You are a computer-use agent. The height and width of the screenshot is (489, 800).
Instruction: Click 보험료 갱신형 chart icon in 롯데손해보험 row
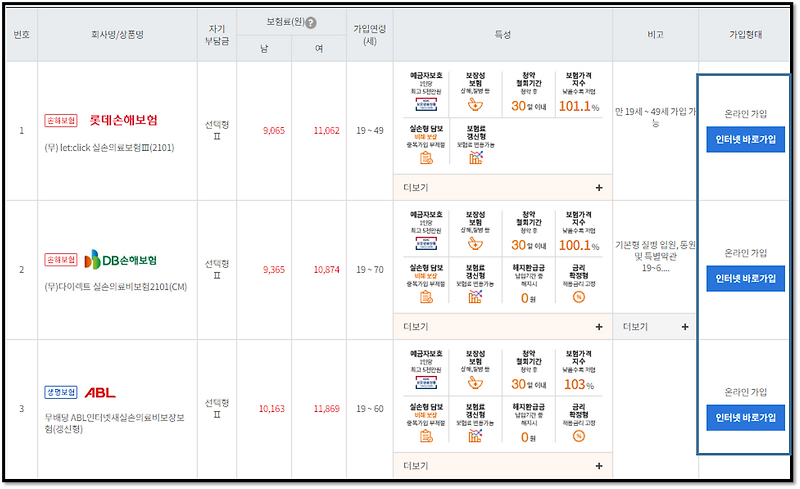click(x=475, y=158)
